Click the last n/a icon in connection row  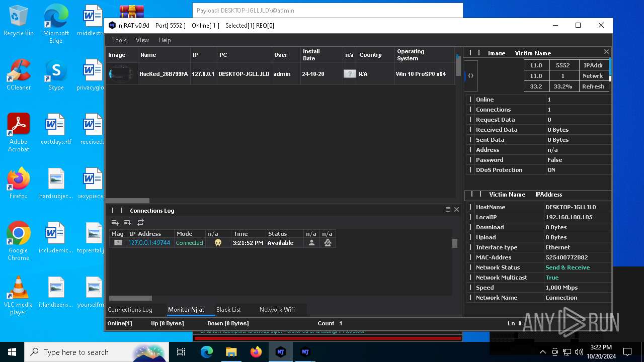tap(328, 243)
